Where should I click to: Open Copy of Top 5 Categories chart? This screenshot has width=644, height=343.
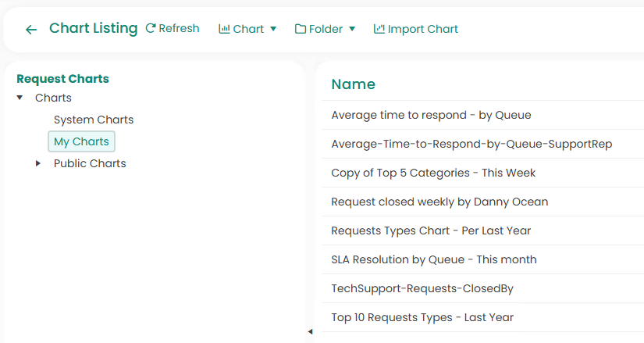coord(433,173)
